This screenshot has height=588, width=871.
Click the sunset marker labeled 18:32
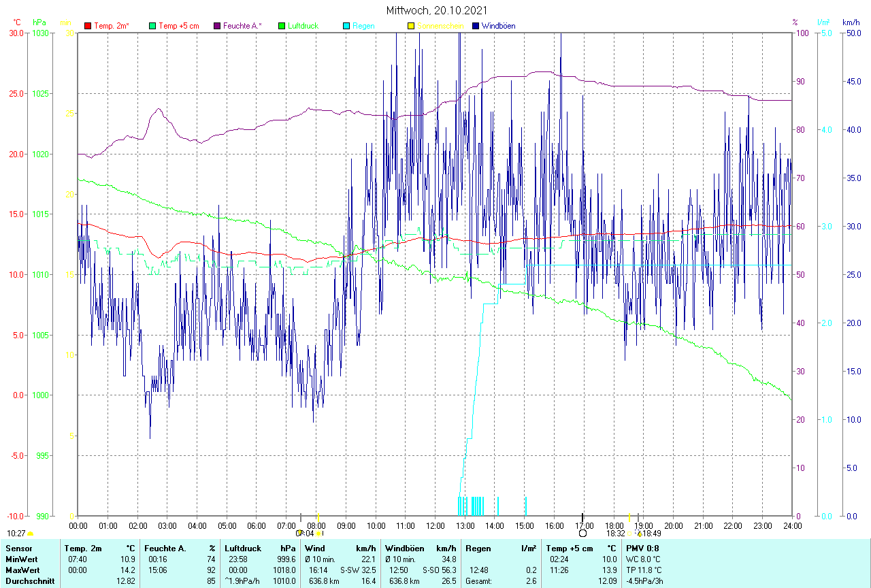629,534
